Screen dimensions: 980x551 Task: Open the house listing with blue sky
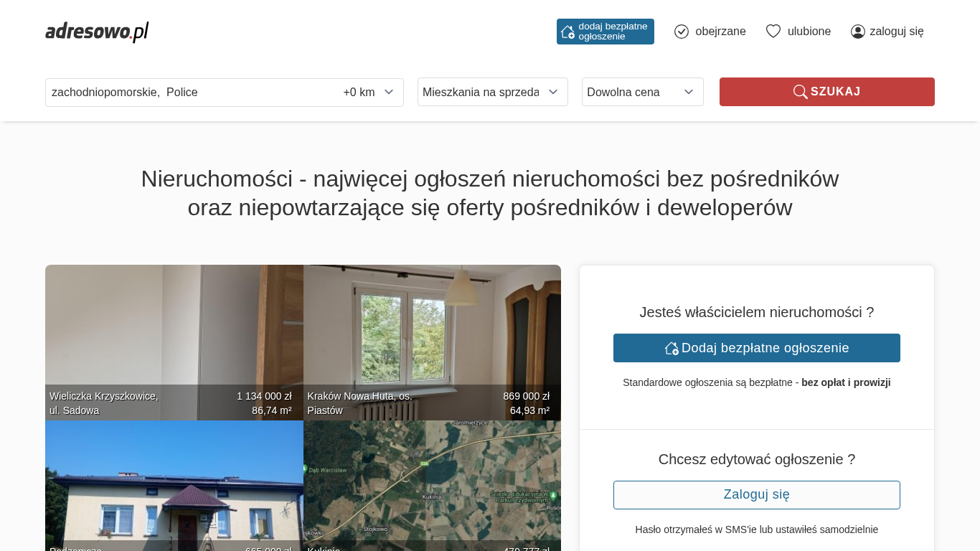click(x=174, y=481)
